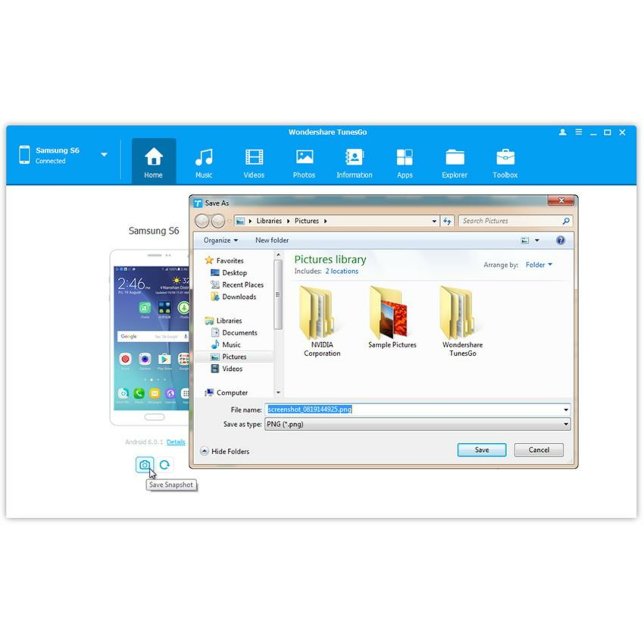Expand the File name dropdown arrow

[x=566, y=410]
